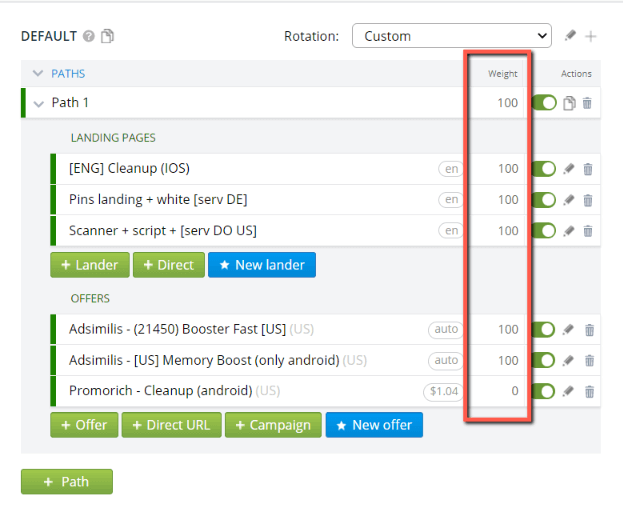Copy the DEFAULT rule using its copy icon
The image size is (623, 506).
point(107,37)
